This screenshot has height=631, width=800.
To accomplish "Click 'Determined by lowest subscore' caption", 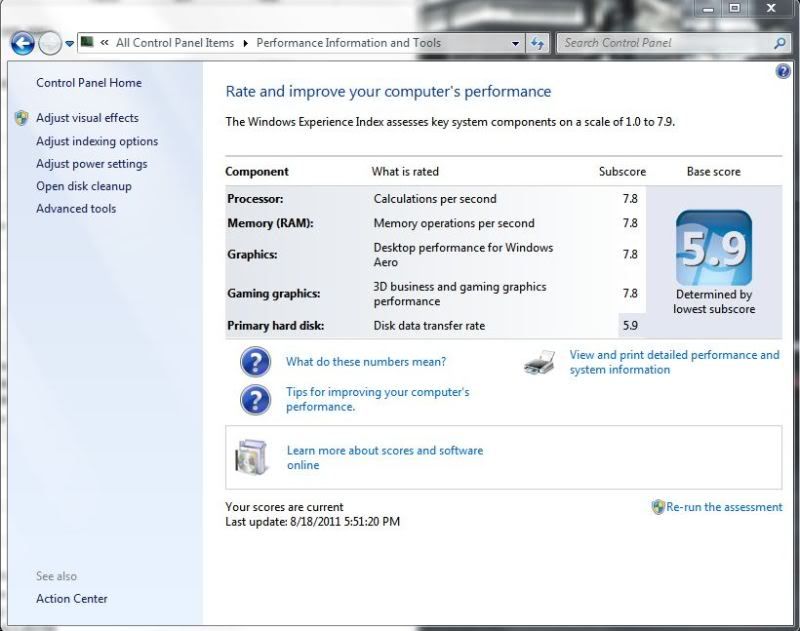I will (714, 301).
